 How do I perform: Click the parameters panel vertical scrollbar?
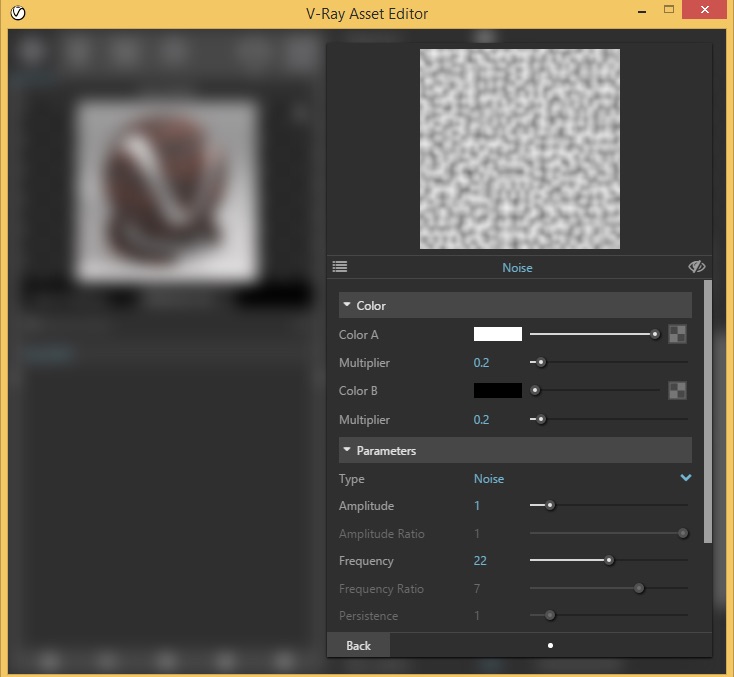coord(708,411)
